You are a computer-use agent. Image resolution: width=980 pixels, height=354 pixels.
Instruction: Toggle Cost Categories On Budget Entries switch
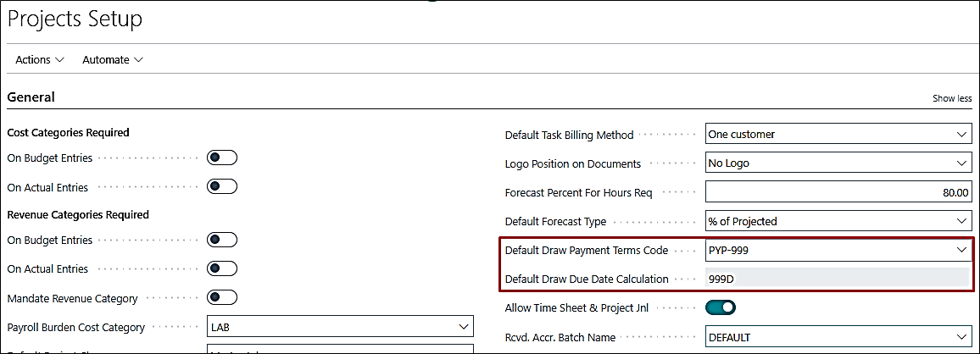pos(222,158)
